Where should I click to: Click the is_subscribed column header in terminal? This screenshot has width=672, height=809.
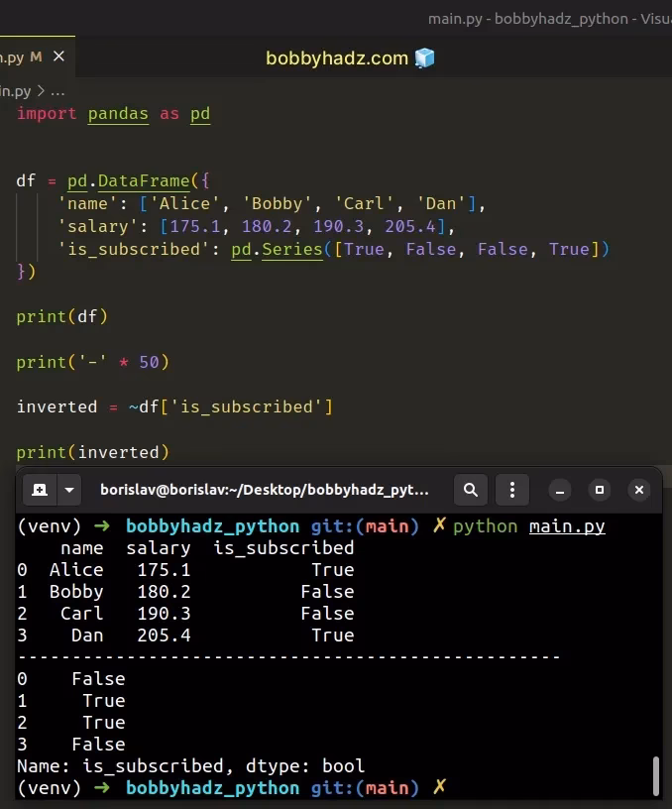coord(283,548)
